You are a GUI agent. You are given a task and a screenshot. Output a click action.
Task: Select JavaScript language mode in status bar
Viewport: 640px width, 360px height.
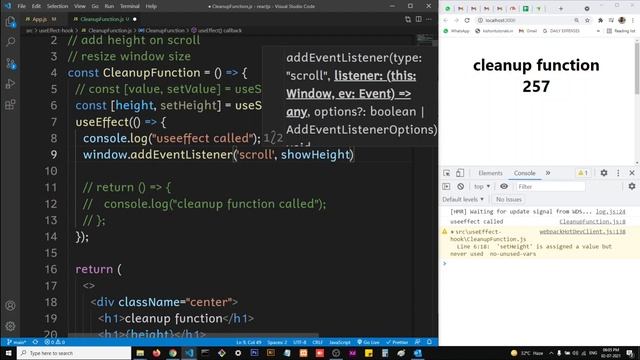pos(340,342)
